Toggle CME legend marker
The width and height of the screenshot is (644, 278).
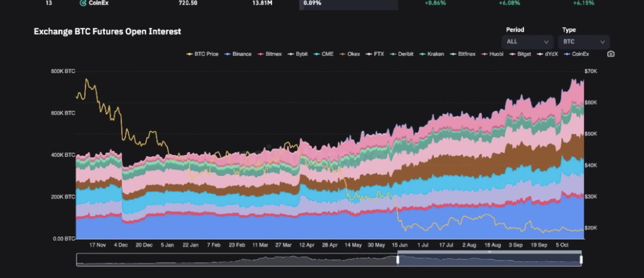click(324, 54)
